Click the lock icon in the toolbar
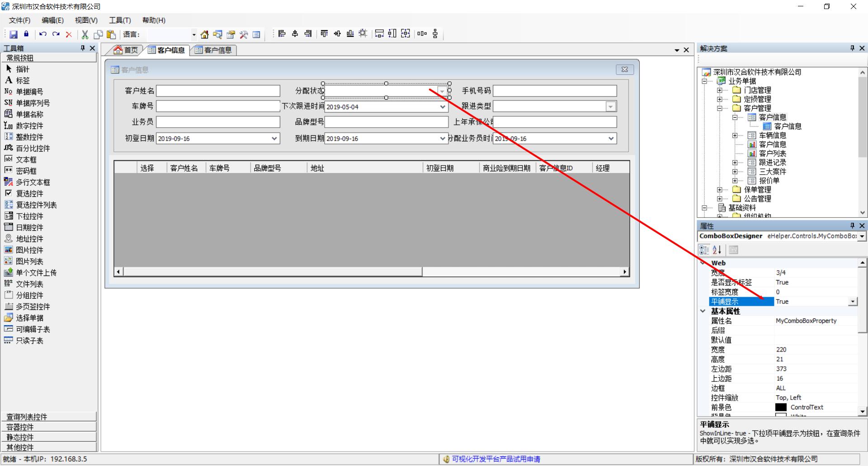Image resolution: width=868 pixels, height=466 pixels. coord(26,34)
